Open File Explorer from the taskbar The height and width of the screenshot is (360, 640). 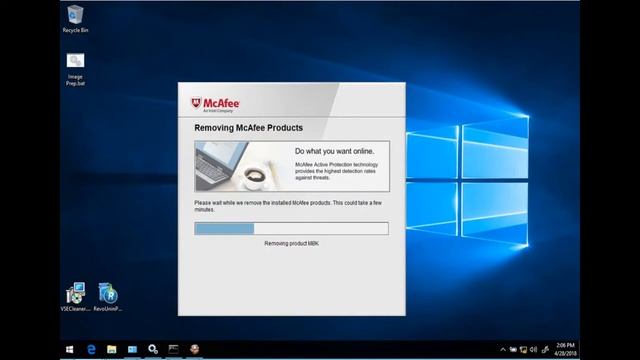[111, 349]
